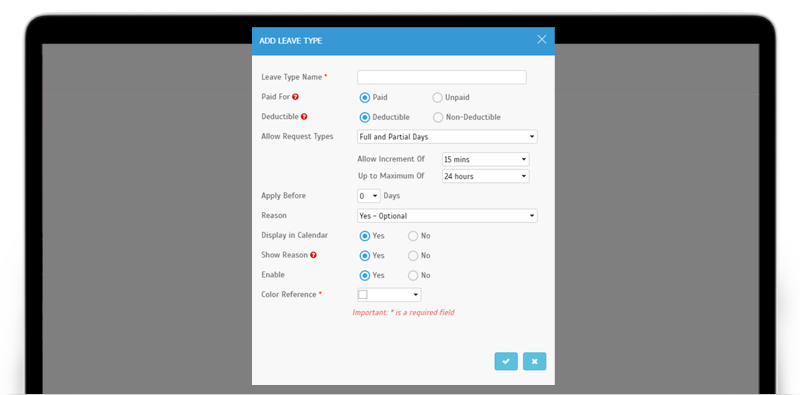Select the Unpaid radio option
Viewport: 800px width, 395px height.
click(437, 97)
